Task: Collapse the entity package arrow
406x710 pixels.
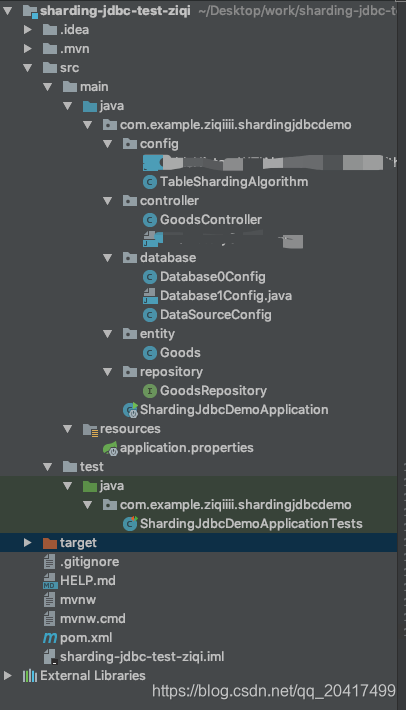Action: pos(107,334)
